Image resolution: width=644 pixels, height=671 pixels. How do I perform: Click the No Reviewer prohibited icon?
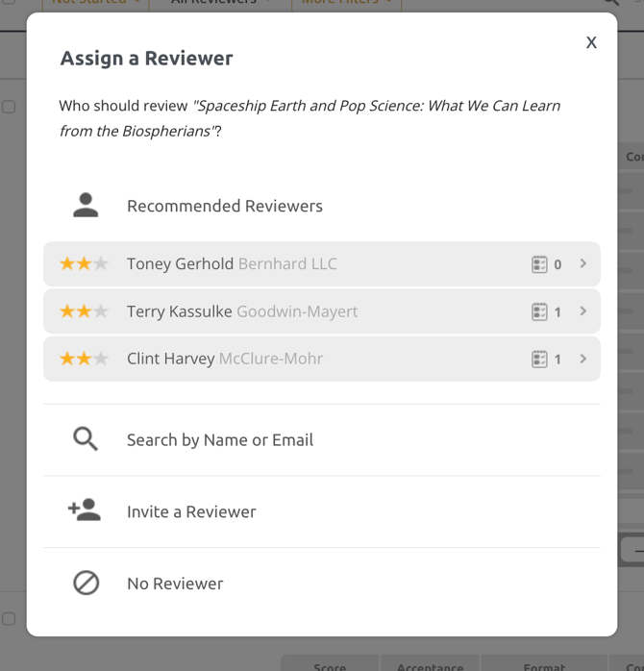(x=86, y=583)
